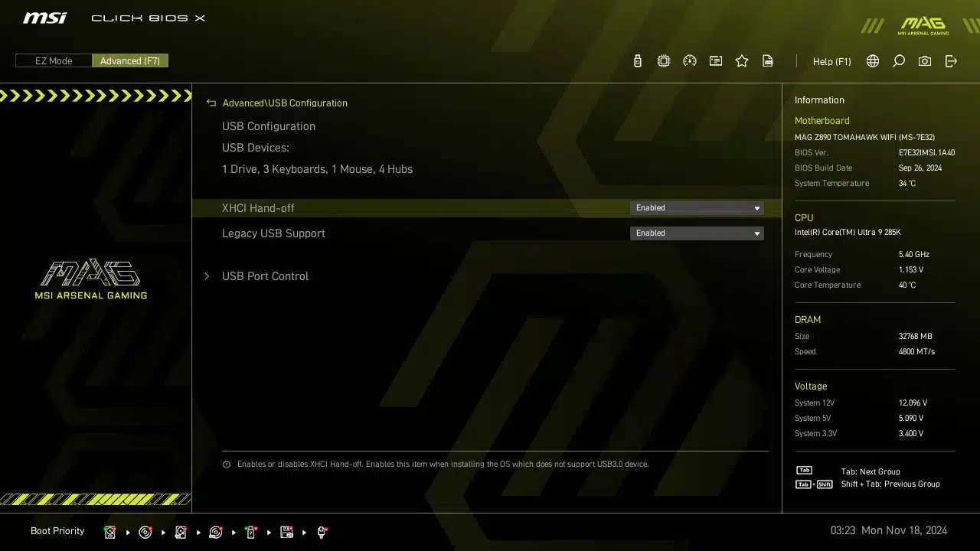This screenshot has width=980, height=551.
Task: Click the Voltage section heading
Action: (x=811, y=386)
